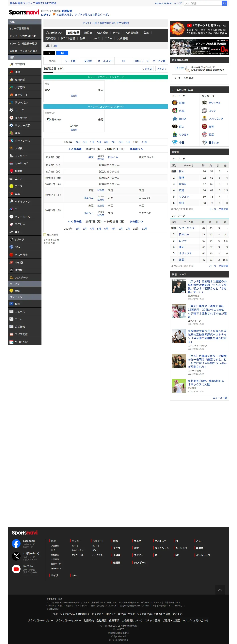The width and height of the screenshot is (237, 644).
Task: Share the page on X
Action: pyautogui.click(x=49, y=53)
